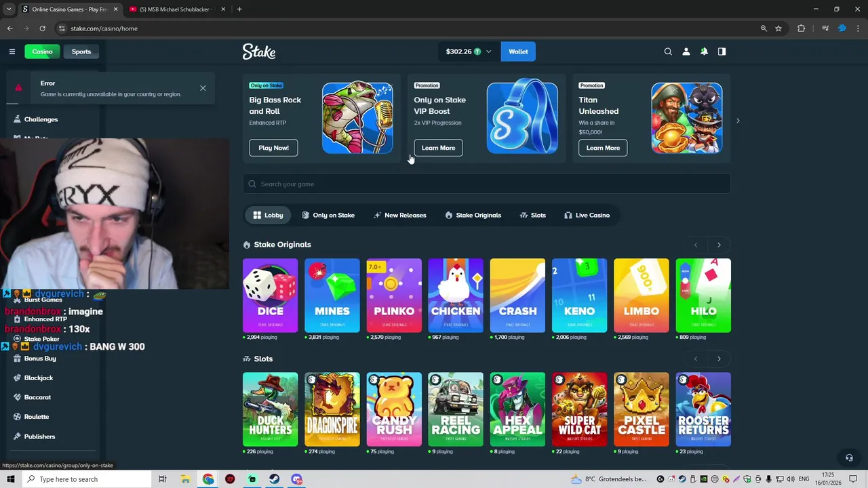Open the Duck Hunters slot thumbnail

pyautogui.click(x=270, y=409)
